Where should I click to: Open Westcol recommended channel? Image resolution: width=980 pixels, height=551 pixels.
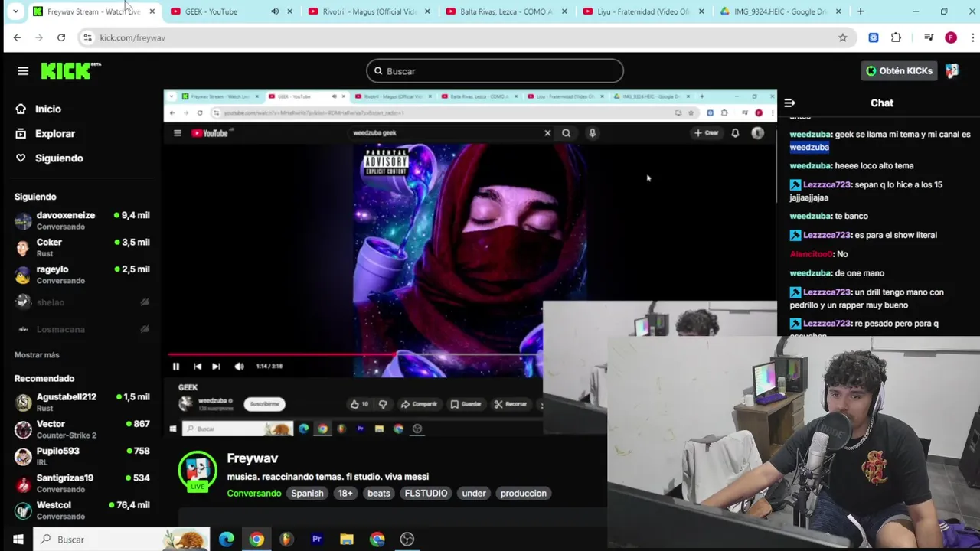82,510
